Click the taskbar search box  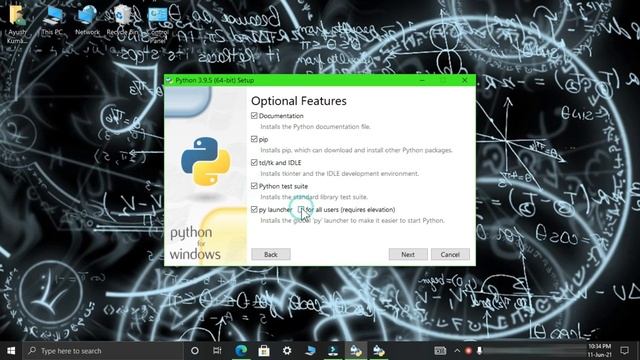(x=102, y=351)
